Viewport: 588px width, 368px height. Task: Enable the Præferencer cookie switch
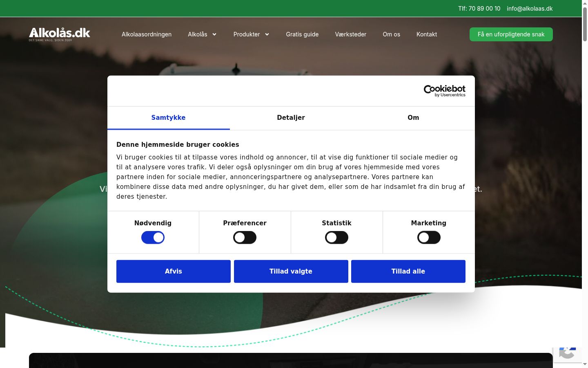(245, 238)
